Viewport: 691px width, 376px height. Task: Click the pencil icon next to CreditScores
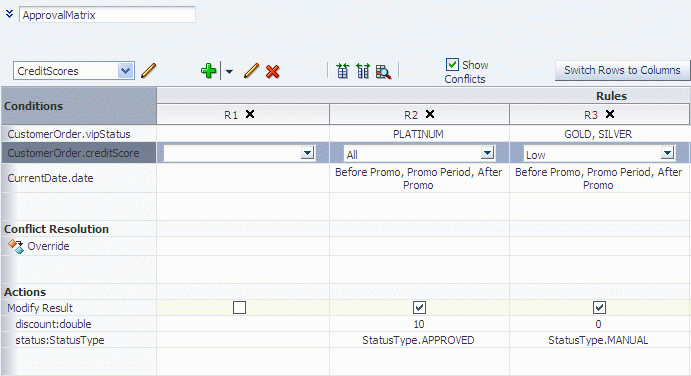point(149,71)
